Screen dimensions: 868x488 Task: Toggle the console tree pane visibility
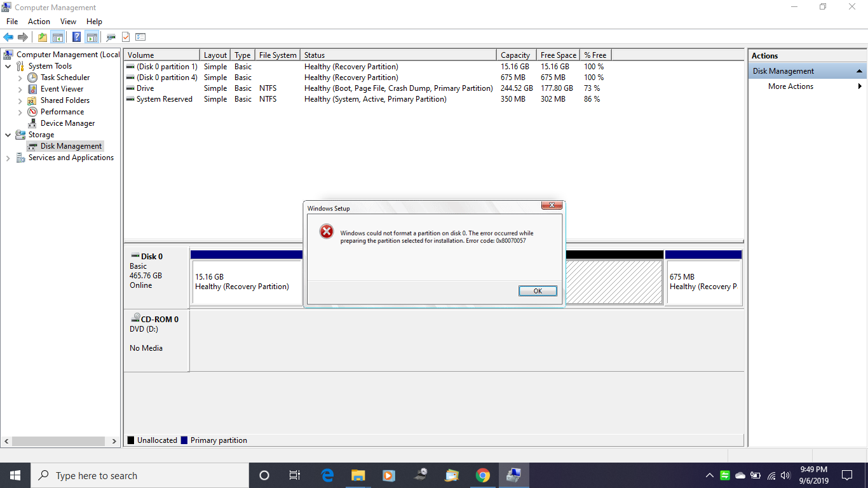tap(57, 36)
